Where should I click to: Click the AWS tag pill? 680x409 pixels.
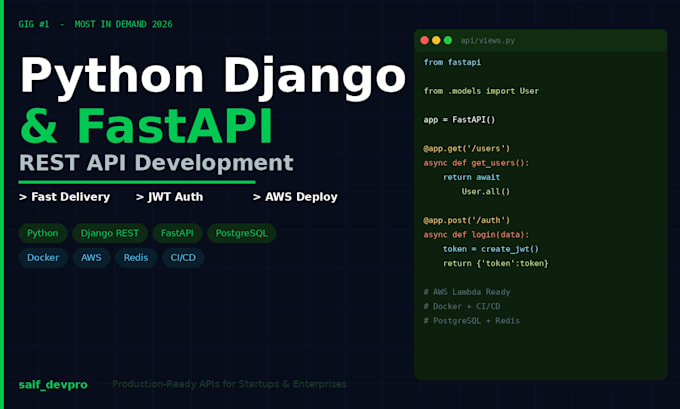pos(91,258)
